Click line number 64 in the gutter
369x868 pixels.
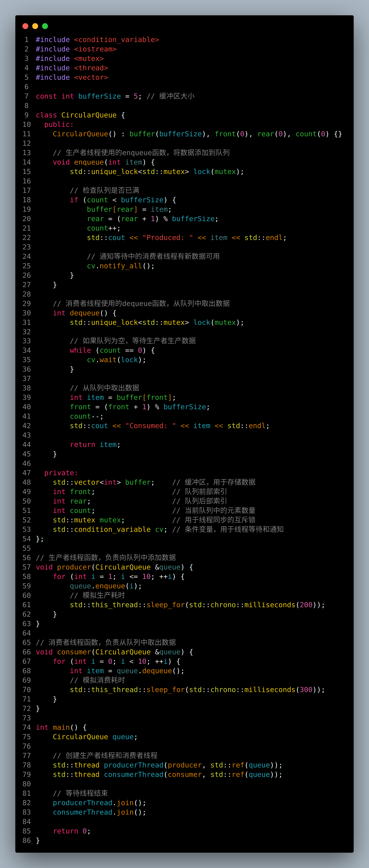27,634
